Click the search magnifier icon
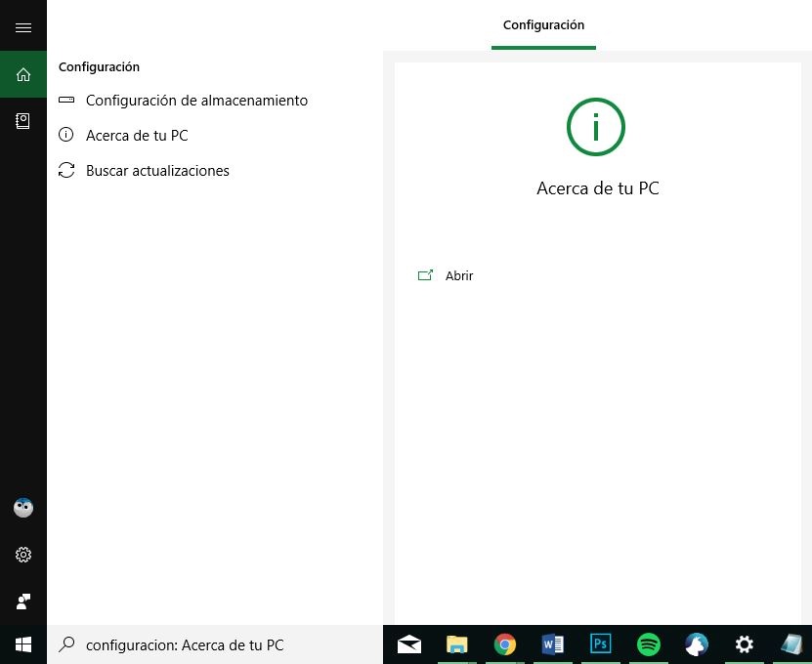 click(66, 644)
